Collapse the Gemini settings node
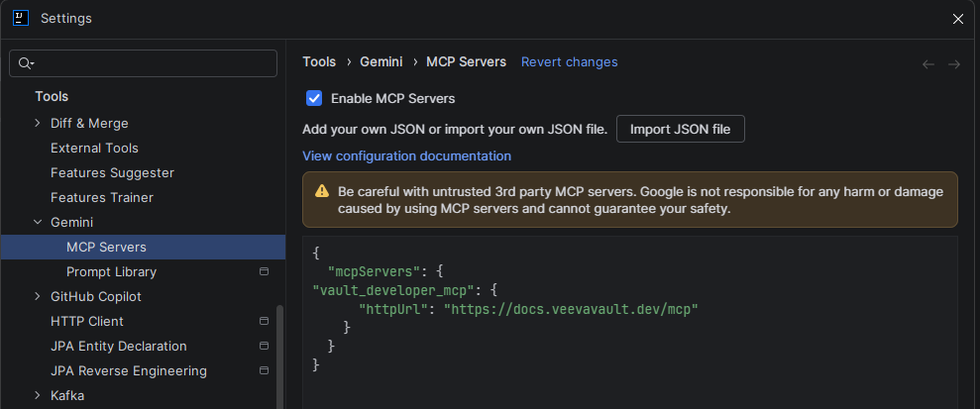This screenshot has height=409, width=980. (x=38, y=222)
